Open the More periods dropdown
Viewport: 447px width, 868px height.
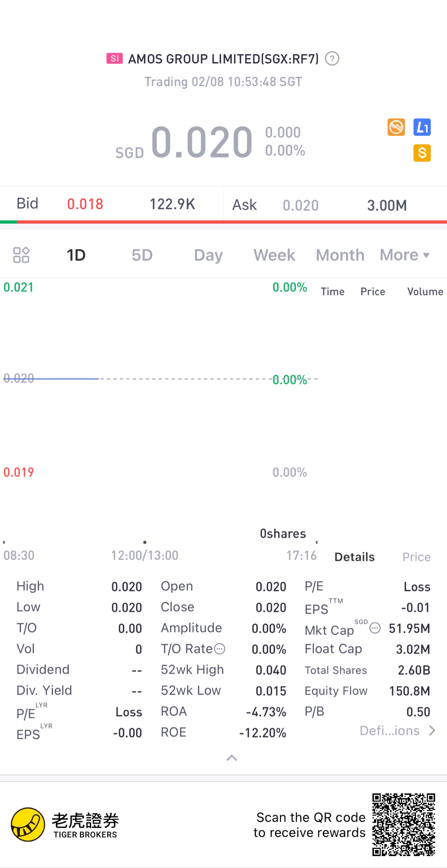(404, 255)
